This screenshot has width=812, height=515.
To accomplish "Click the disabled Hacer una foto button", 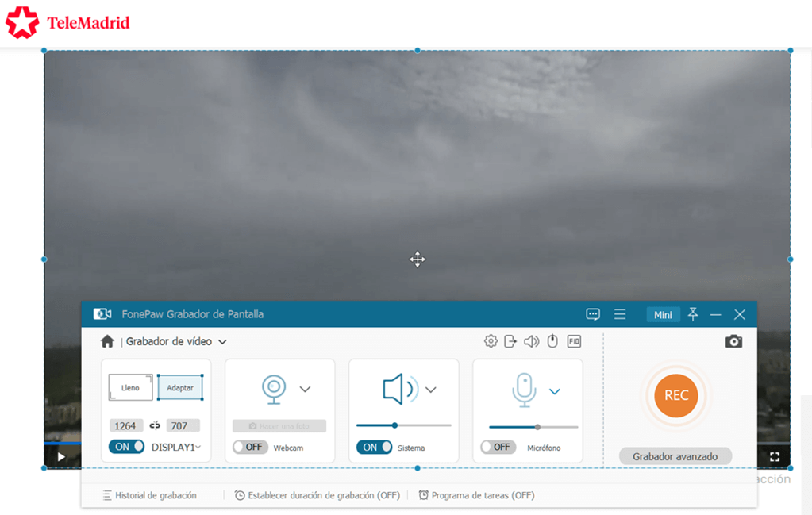I will tap(279, 426).
